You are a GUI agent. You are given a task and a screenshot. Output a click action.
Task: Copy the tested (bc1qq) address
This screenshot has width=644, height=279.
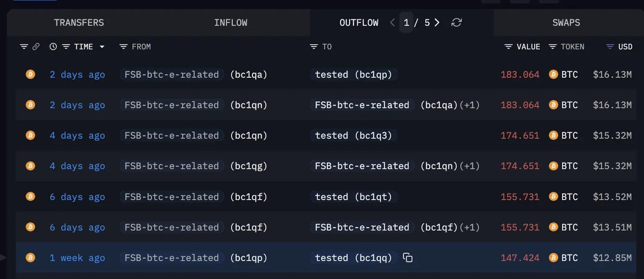[x=408, y=258]
